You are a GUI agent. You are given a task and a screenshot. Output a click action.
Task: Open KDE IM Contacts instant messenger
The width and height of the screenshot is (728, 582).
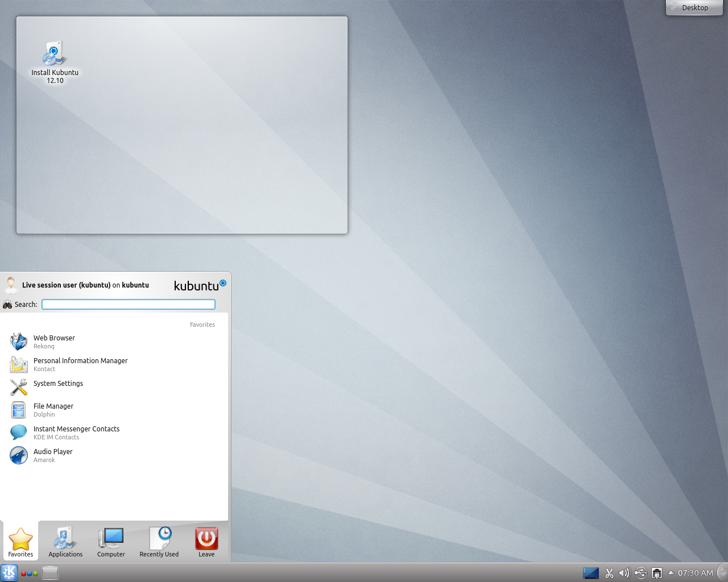76,432
